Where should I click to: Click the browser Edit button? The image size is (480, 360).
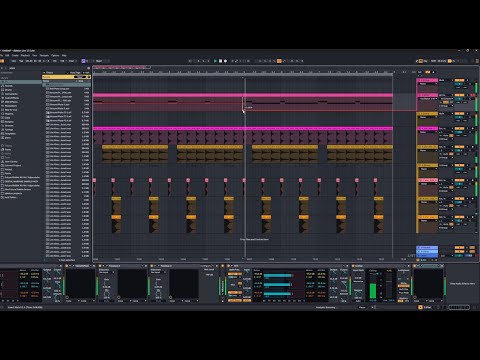[87, 72]
